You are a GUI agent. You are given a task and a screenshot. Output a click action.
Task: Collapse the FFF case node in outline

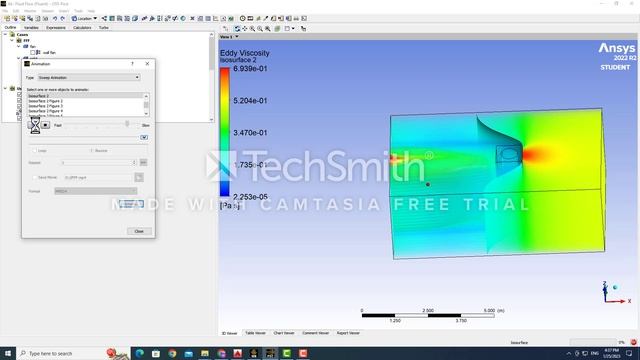click(12, 40)
